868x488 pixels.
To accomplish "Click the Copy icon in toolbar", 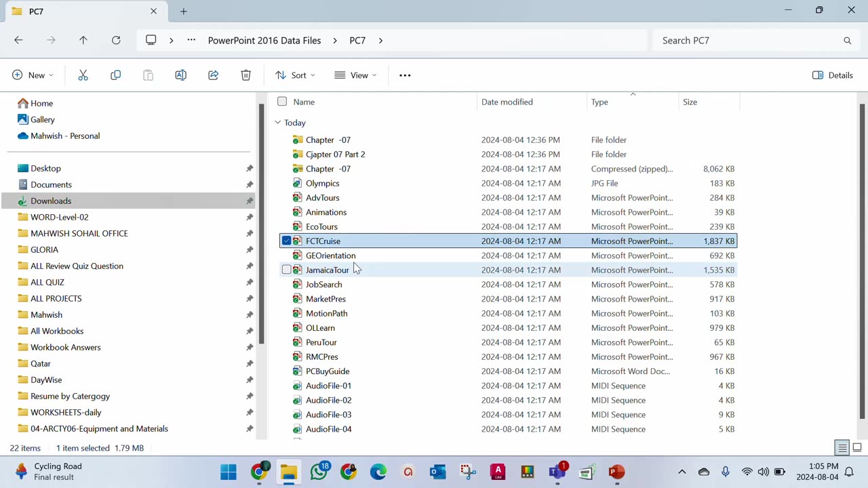I will click(115, 75).
